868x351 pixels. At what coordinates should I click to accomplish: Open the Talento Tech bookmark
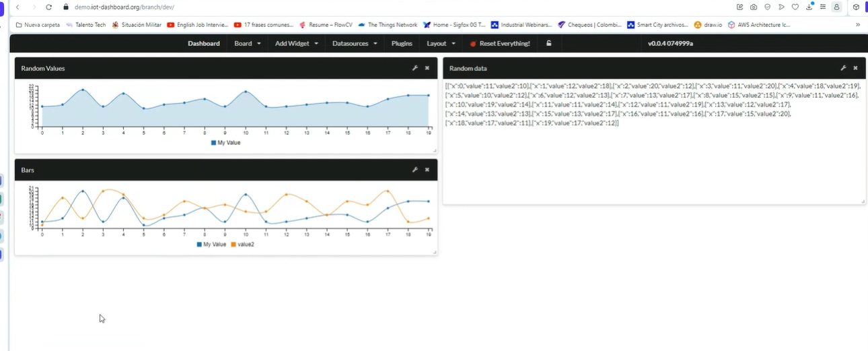pyautogui.click(x=86, y=25)
